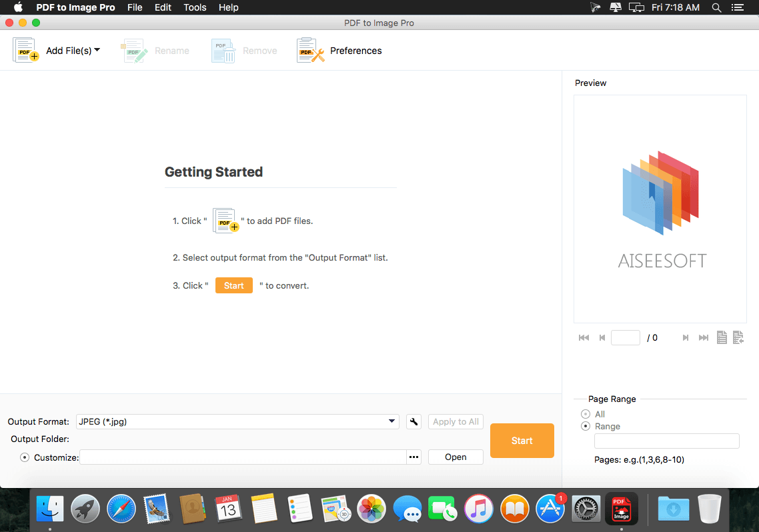
Task: Open Reminders from the Dock
Action: (x=300, y=509)
